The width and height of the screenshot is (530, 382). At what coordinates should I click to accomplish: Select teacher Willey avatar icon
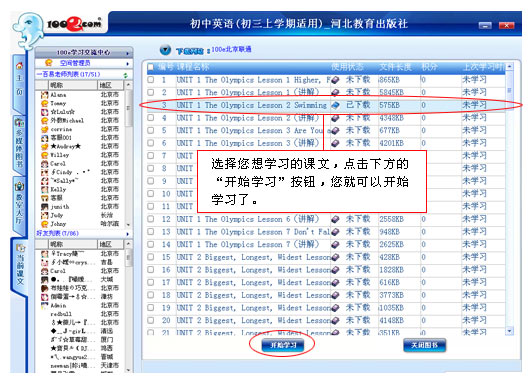[44, 155]
